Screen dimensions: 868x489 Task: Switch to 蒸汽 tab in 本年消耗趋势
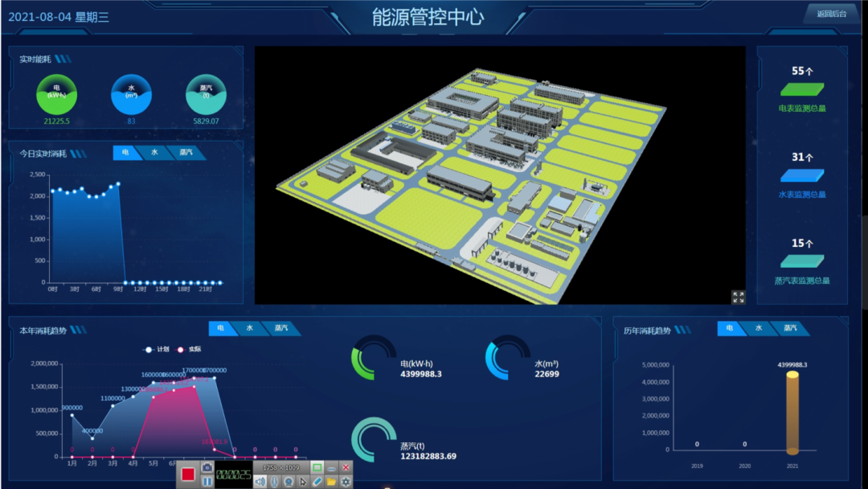281,328
